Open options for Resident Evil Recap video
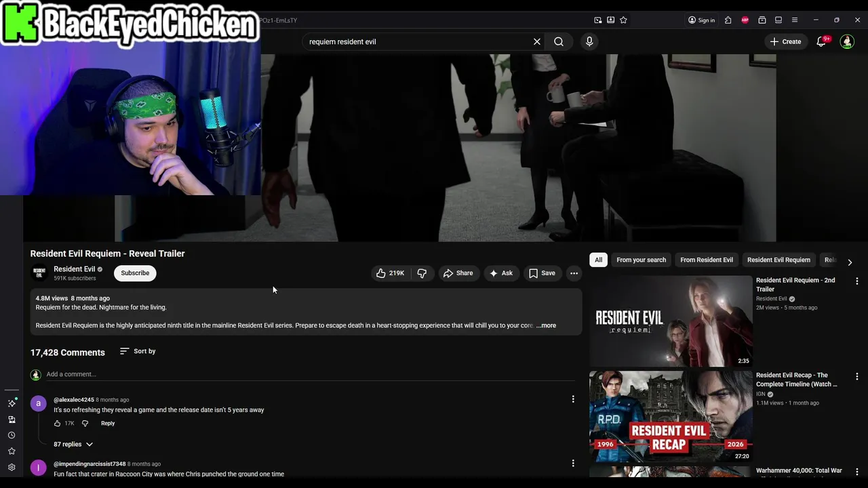 tap(856, 375)
